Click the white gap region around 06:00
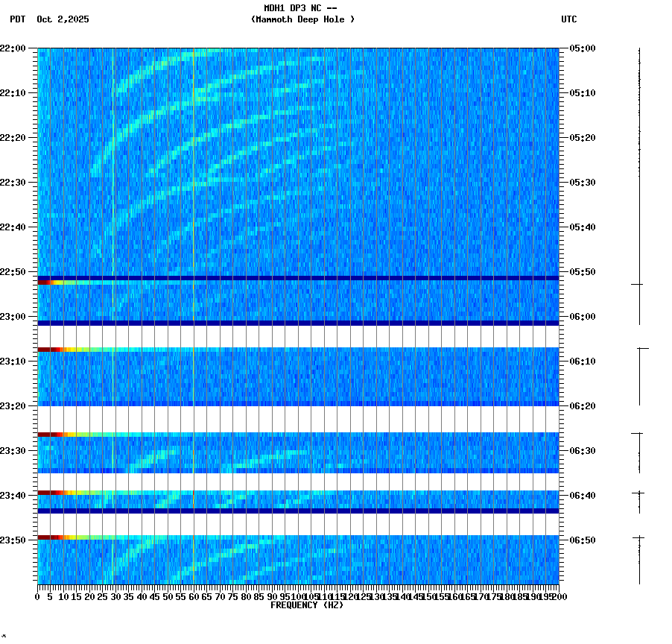672x644 pixels. (298, 334)
